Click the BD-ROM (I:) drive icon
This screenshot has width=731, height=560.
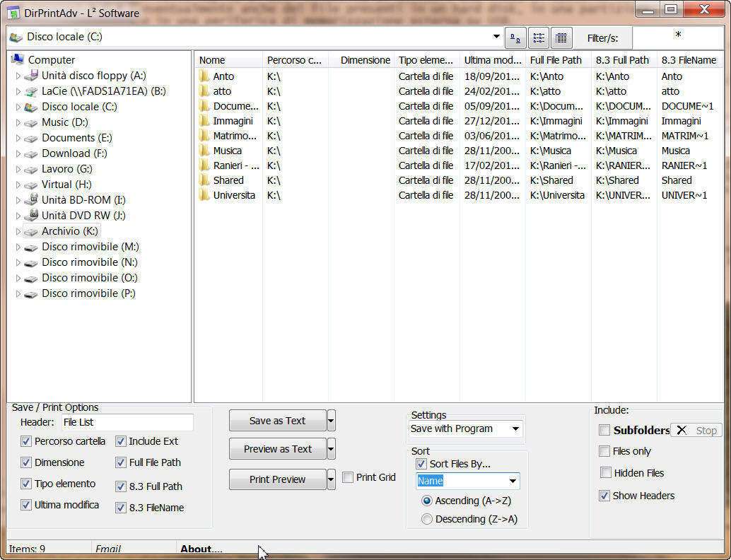click(31, 200)
